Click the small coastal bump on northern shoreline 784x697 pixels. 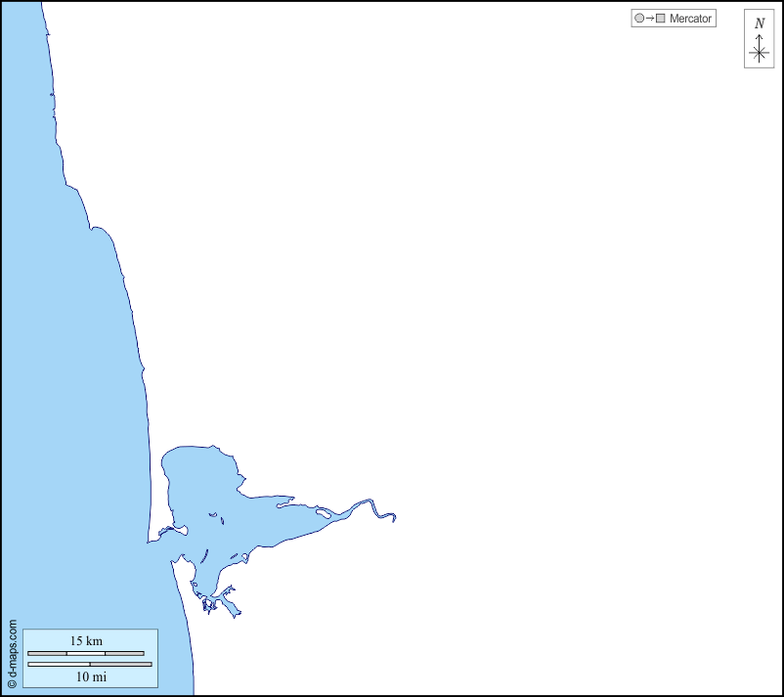(x=96, y=229)
